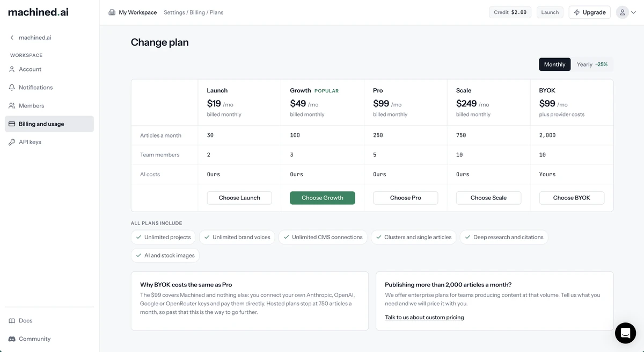
Task: Click the Choose Scale button
Action: point(488,198)
